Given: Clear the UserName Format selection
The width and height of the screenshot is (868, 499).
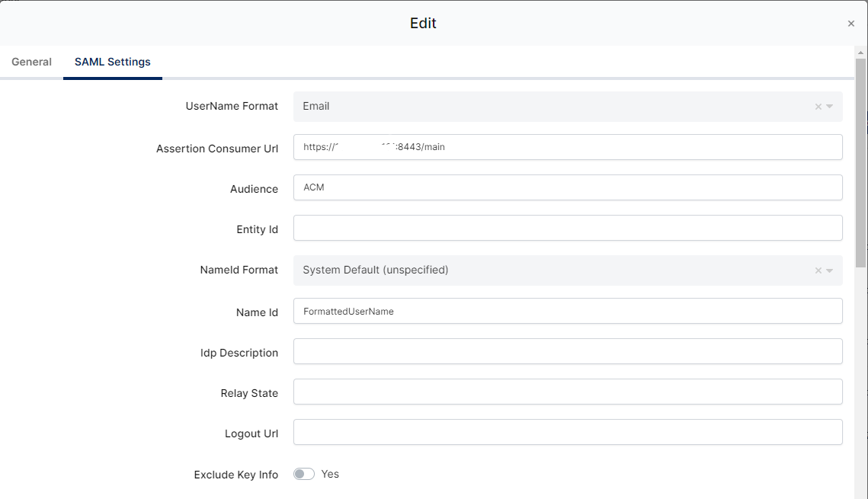Looking at the screenshot, I should 818,107.
